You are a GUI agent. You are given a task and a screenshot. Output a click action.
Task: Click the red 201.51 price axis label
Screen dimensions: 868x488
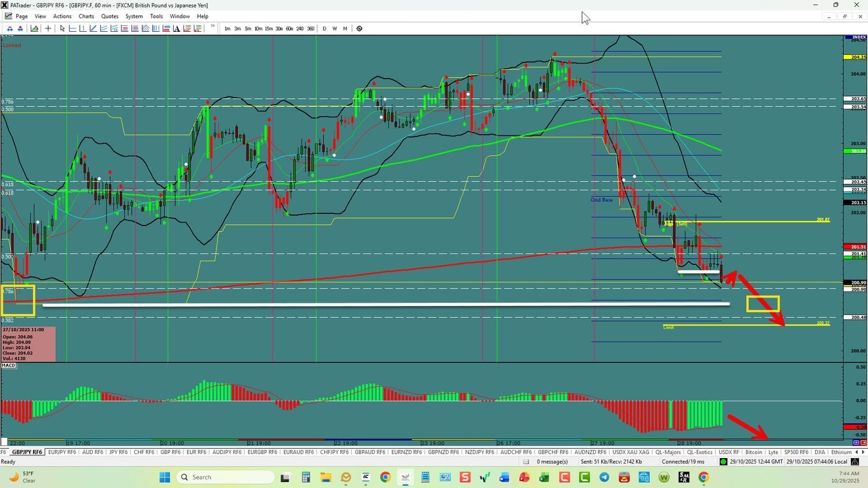pos(855,247)
